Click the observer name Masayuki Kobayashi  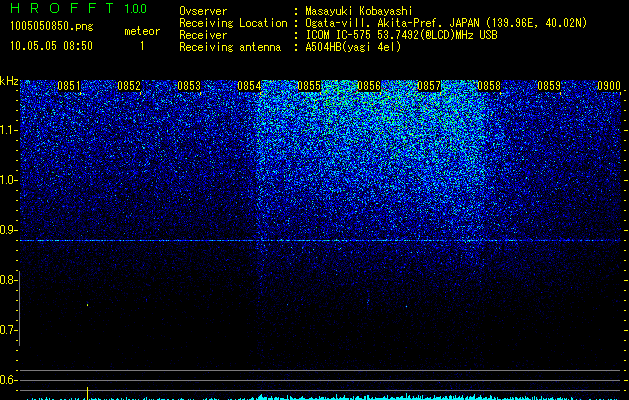pos(359,12)
